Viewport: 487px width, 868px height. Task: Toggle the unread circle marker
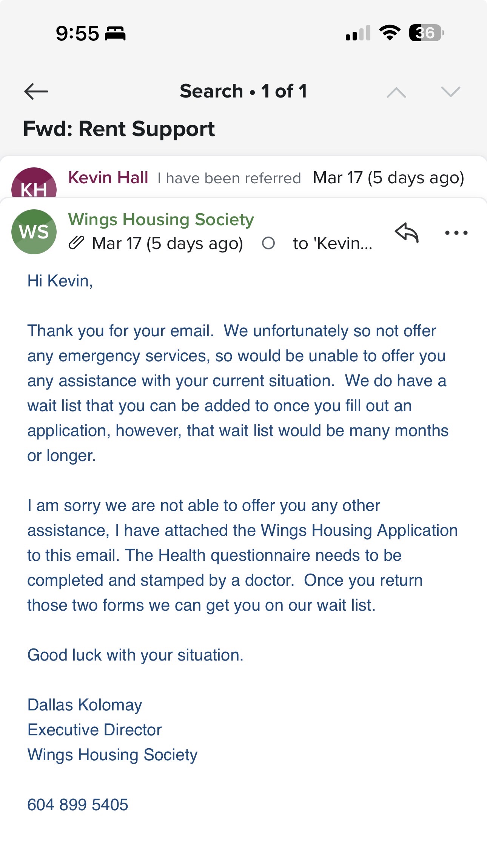point(268,243)
